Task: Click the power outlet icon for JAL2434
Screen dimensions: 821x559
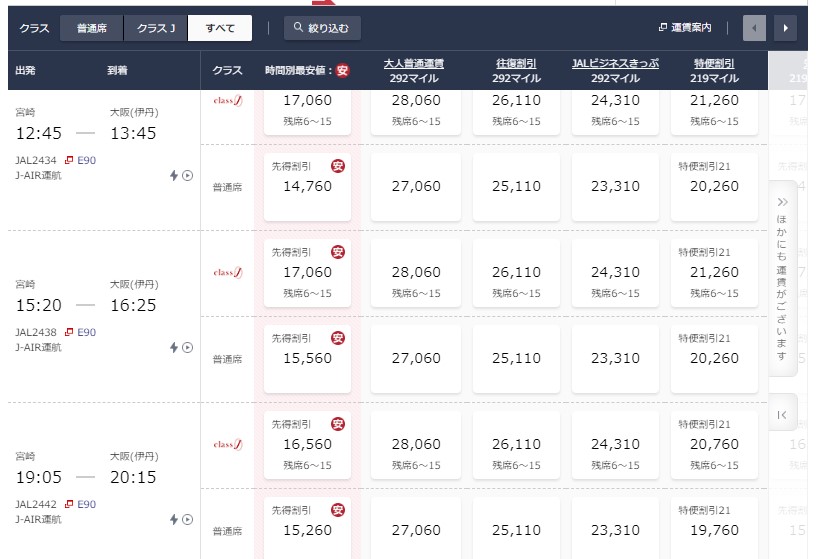Action: (x=174, y=175)
